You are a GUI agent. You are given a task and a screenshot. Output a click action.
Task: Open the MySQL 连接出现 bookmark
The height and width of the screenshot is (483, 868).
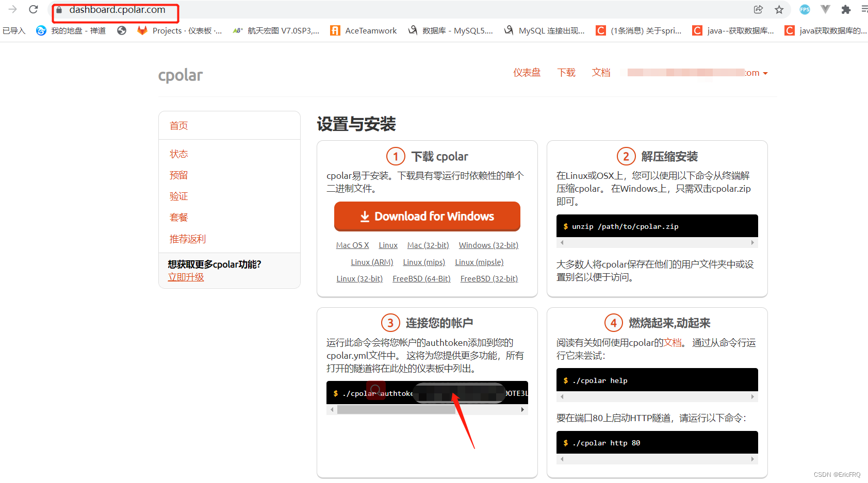click(545, 31)
